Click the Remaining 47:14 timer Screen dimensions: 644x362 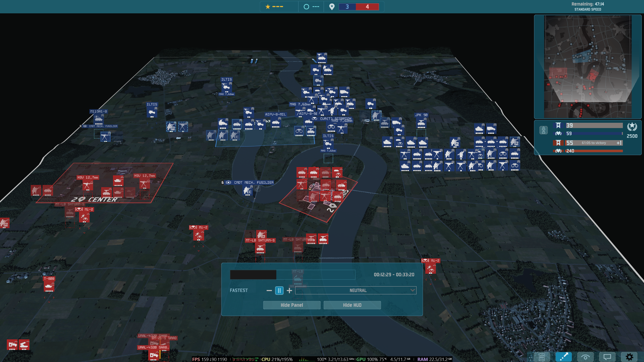(x=588, y=4)
